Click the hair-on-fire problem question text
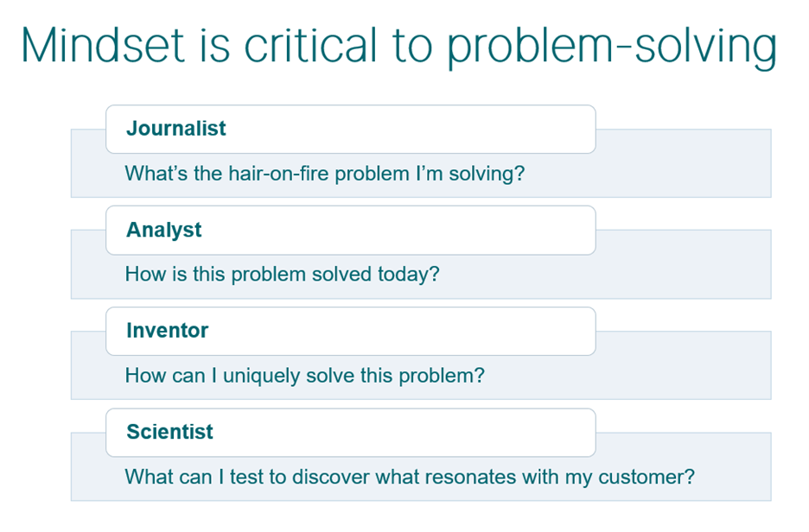Viewport: 809px width, 532px height. pyautogui.click(x=324, y=174)
